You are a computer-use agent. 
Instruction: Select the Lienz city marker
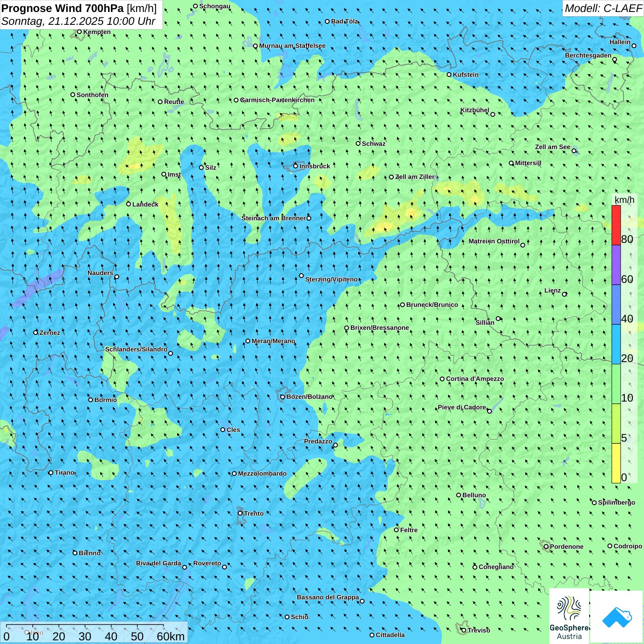(564, 294)
